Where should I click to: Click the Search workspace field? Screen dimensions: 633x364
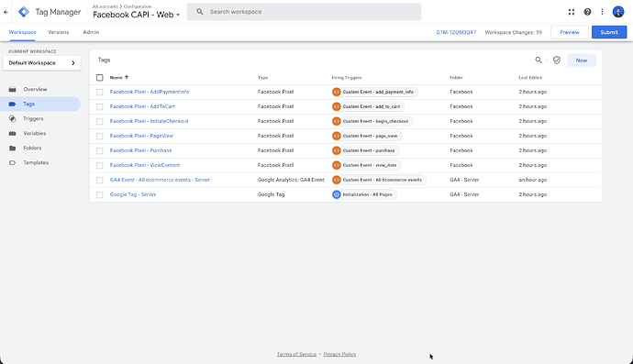click(304, 12)
